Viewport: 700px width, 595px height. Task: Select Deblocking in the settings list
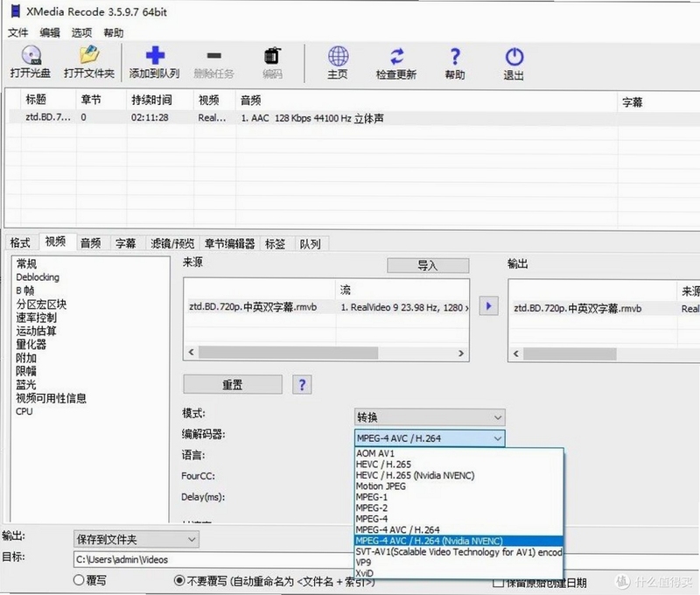point(38,277)
